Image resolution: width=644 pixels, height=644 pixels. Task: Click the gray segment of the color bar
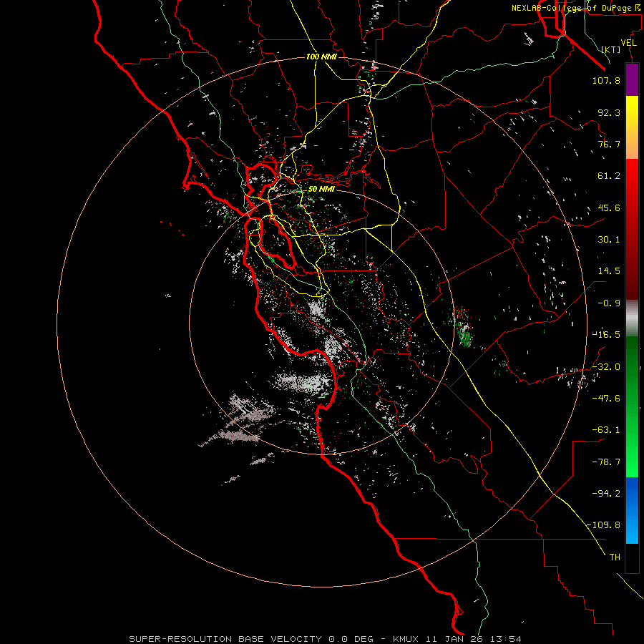click(632, 318)
